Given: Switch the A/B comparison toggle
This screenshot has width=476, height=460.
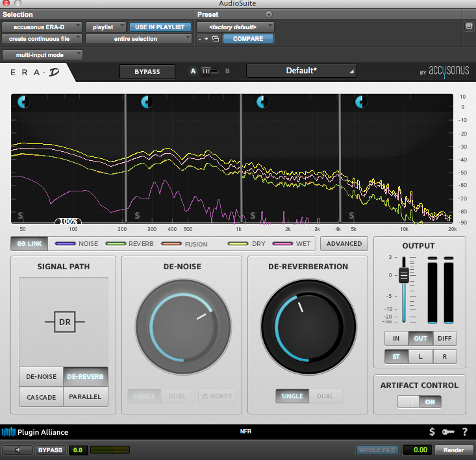Looking at the screenshot, I should tap(210, 71).
